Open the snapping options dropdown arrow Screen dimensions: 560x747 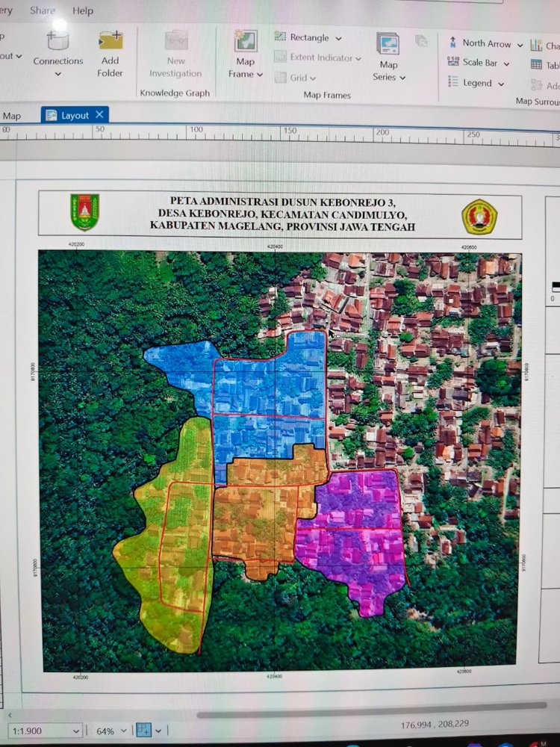[158, 731]
